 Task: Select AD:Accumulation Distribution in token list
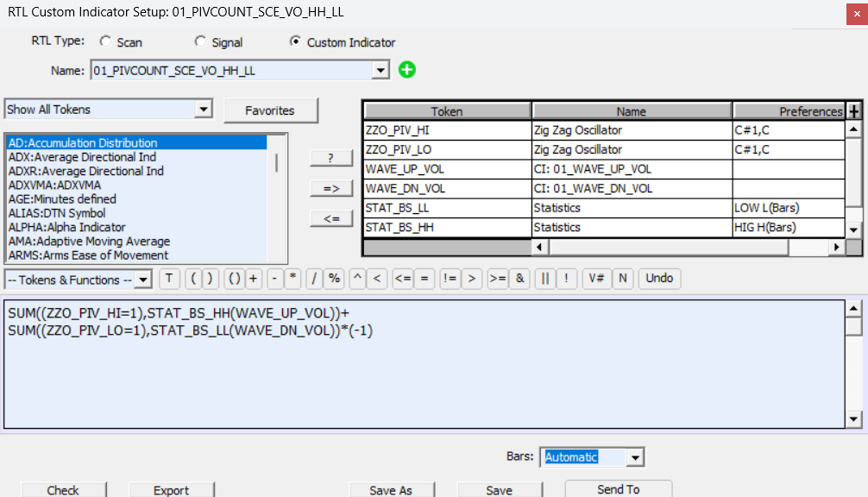[136, 142]
